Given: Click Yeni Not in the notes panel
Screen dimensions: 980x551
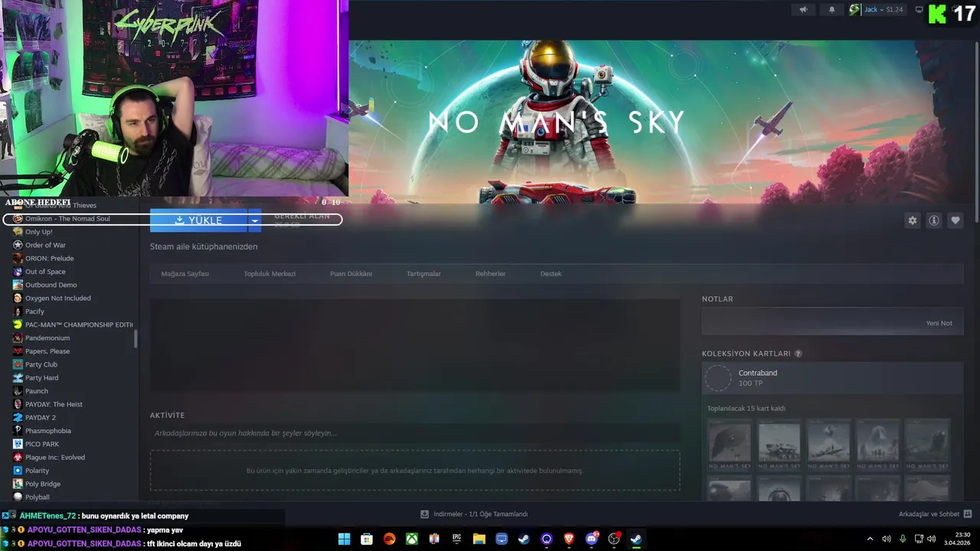Looking at the screenshot, I should [x=939, y=323].
